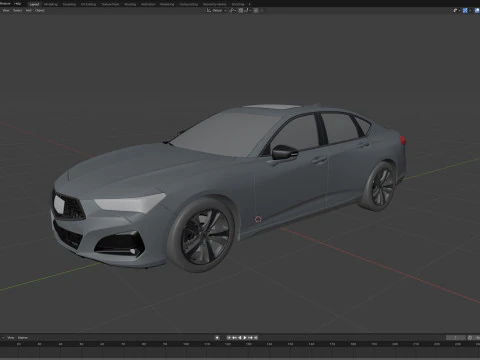The width and height of the screenshot is (480, 360).
Task: Toggle snapping magnet icon
Action: 241,10
